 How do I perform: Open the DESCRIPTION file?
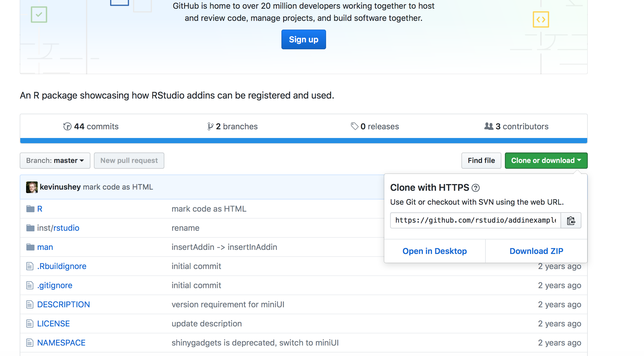63,304
